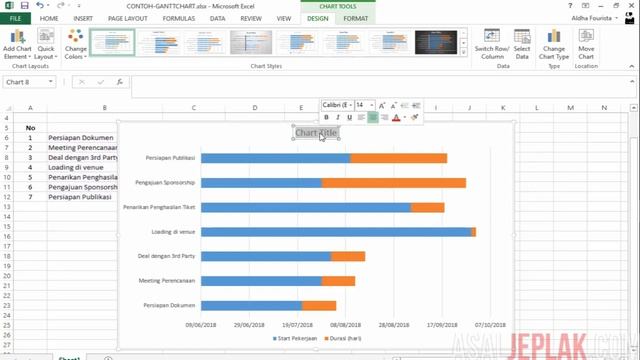This screenshot has width=640, height=360.
Task: Collapse the ribbon with the chevron
Action: [x=631, y=66]
